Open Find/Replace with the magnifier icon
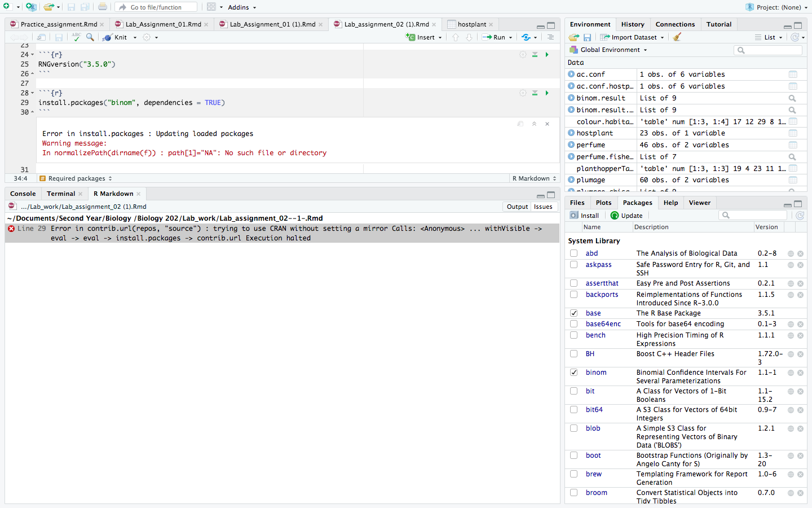Viewport: 812px width, 508px height. (90, 37)
